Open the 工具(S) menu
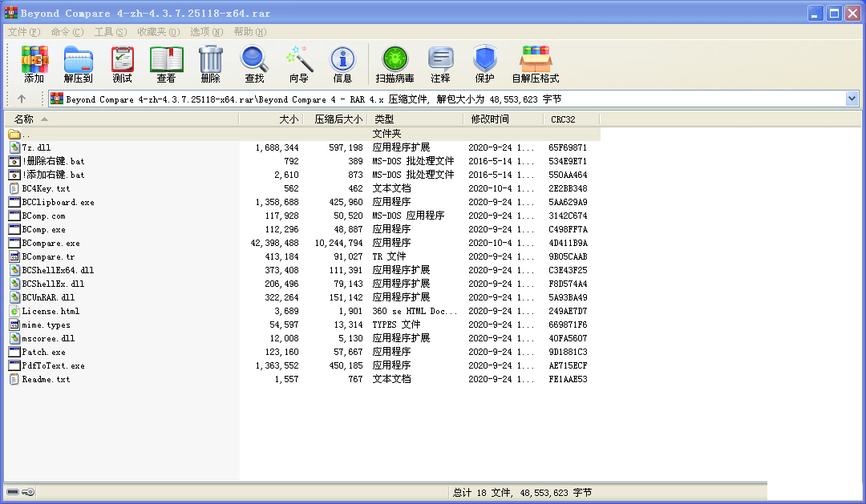 tap(111, 32)
